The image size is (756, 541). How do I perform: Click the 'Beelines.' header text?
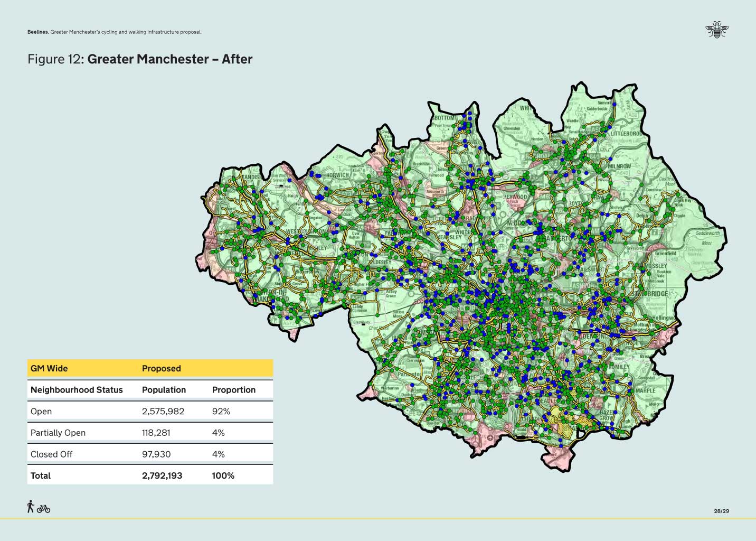coord(38,32)
